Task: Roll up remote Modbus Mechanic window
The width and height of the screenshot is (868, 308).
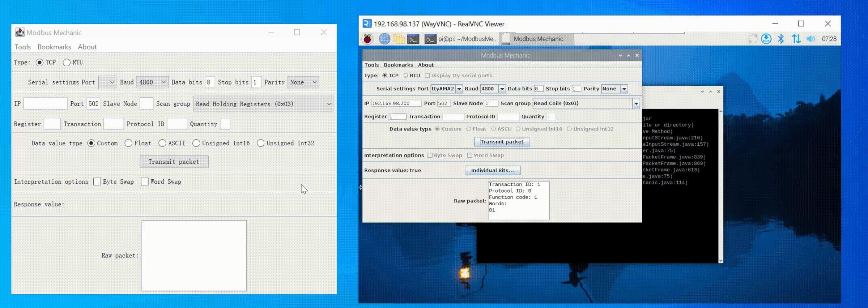Action: pos(620,55)
